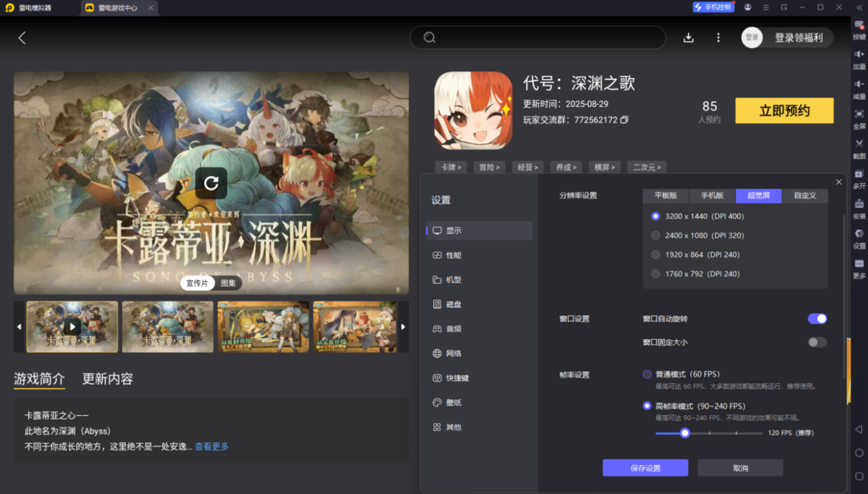Screen dimensions: 868x494
Task: Open the three-dot more menu in header
Action: click(719, 38)
